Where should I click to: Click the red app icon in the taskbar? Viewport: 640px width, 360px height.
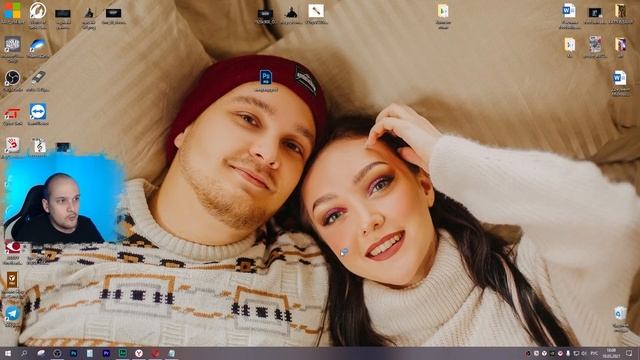(x=155, y=353)
